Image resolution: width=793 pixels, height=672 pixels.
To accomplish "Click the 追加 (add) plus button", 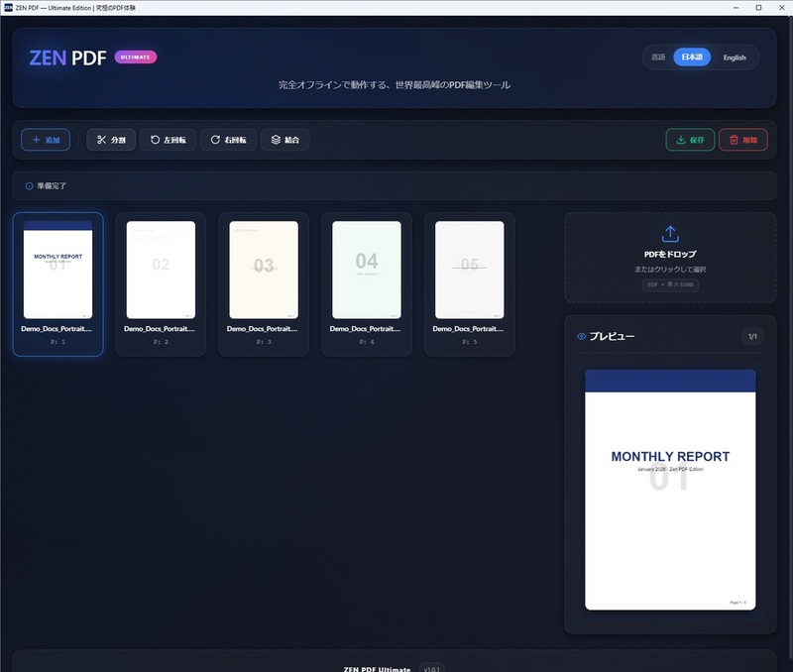I will click(46, 140).
